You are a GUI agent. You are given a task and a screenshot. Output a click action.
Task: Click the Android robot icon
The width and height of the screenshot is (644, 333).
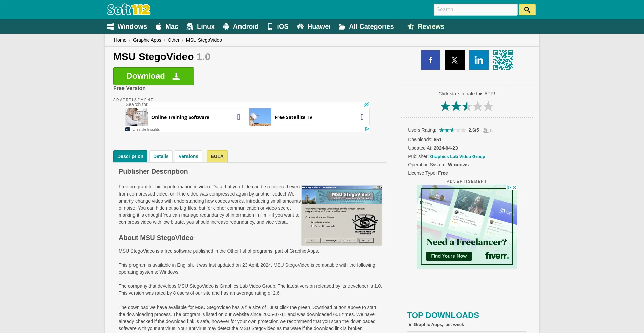(226, 26)
